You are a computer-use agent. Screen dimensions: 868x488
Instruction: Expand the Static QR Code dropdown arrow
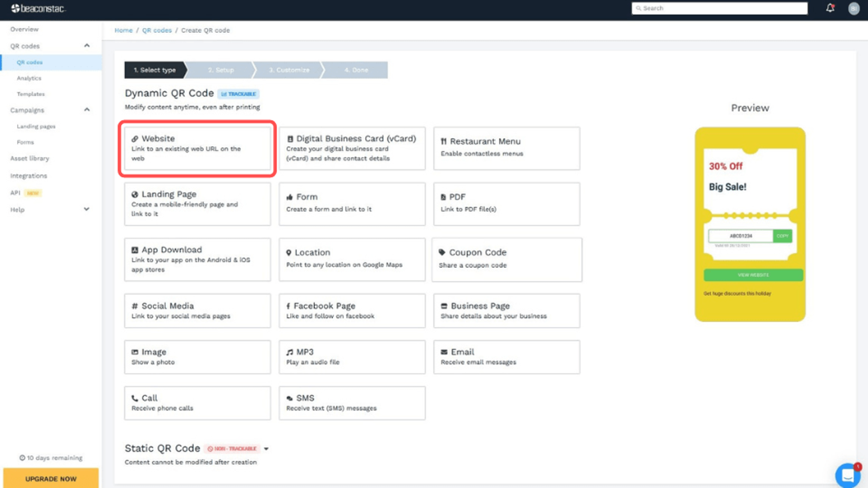click(266, 449)
